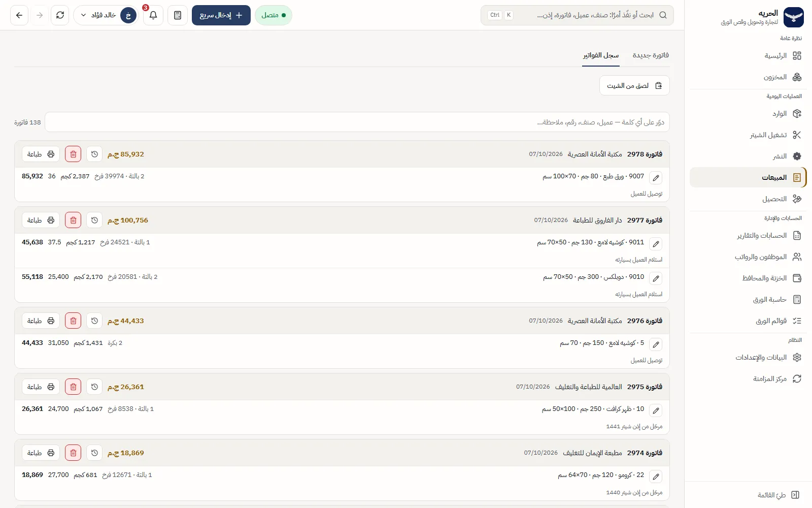Screen dimensions: 812x508
Task: Edit line item 10 ظهر كرافت
Action: tap(656, 410)
